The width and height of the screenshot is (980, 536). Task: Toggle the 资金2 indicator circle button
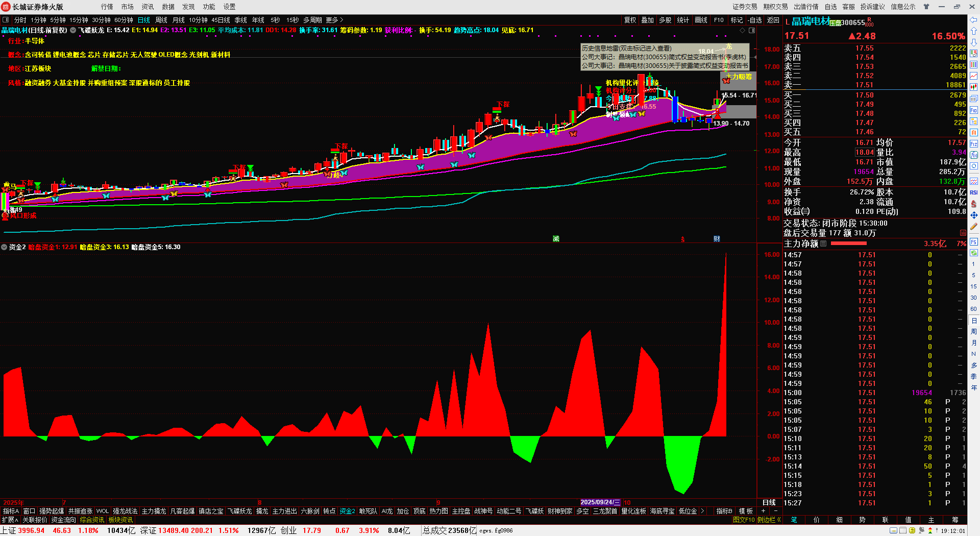pos(4,247)
